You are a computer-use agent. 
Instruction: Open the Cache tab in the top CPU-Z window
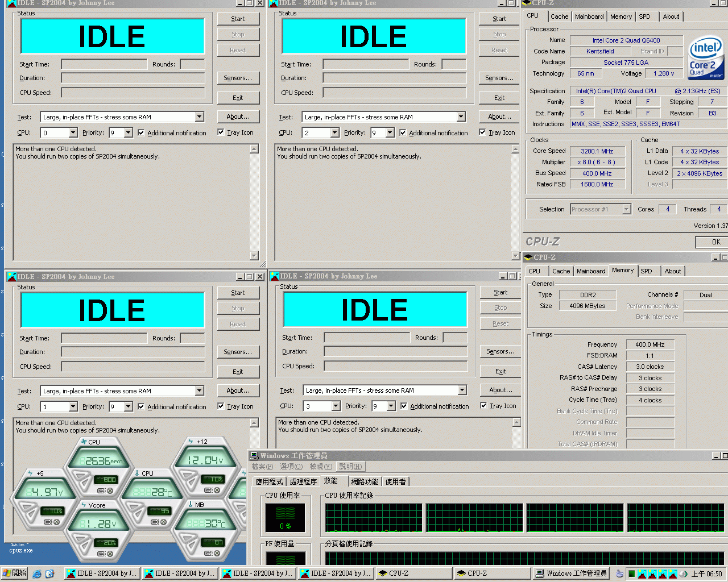coord(559,16)
